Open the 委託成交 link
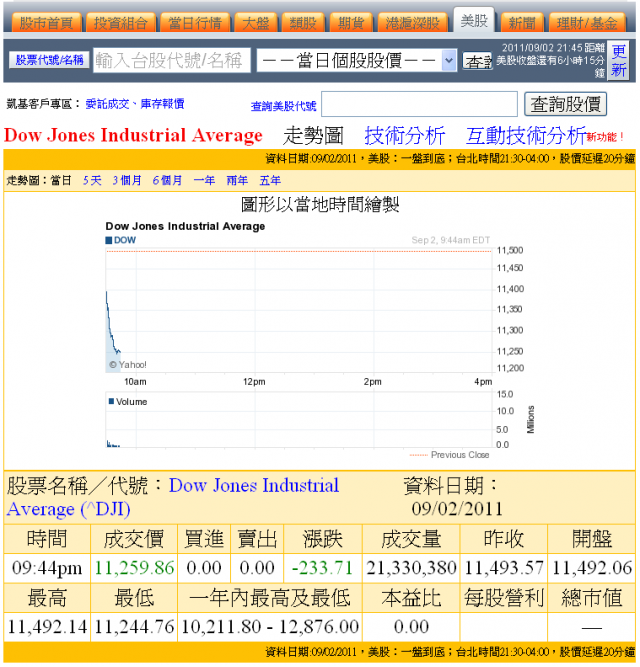Screen dimensions: 640x667 pyautogui.click(x=107, y=104)
